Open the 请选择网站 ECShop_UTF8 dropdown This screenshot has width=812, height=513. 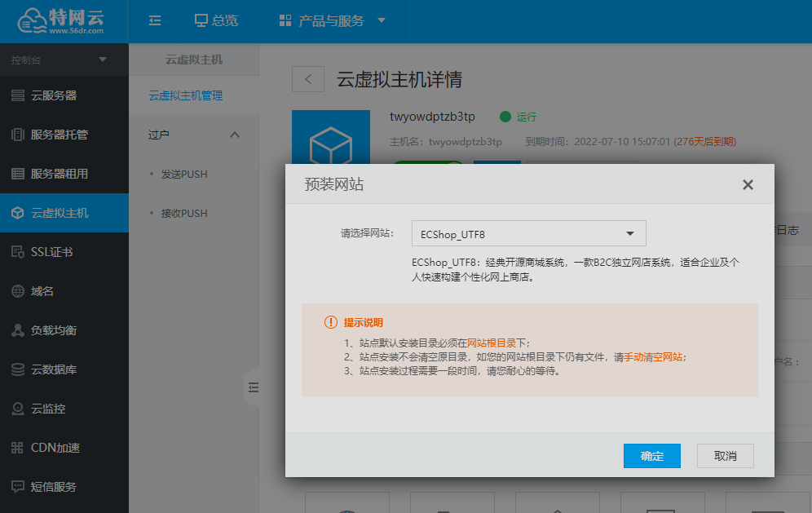click(x=529, y=234)
